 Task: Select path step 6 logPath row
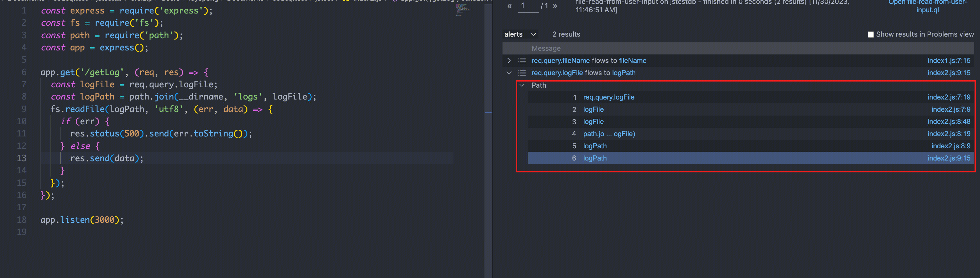(751, 158)
